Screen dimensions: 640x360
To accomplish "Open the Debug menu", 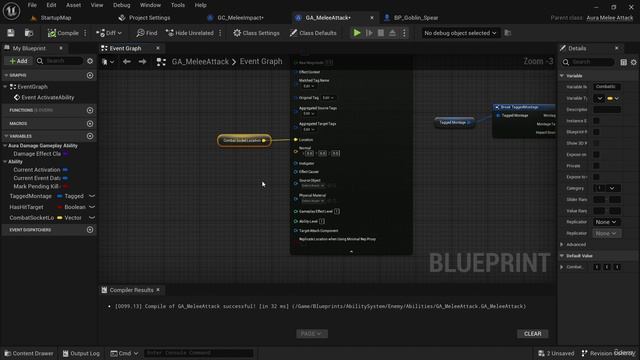I will coord(121,5).
